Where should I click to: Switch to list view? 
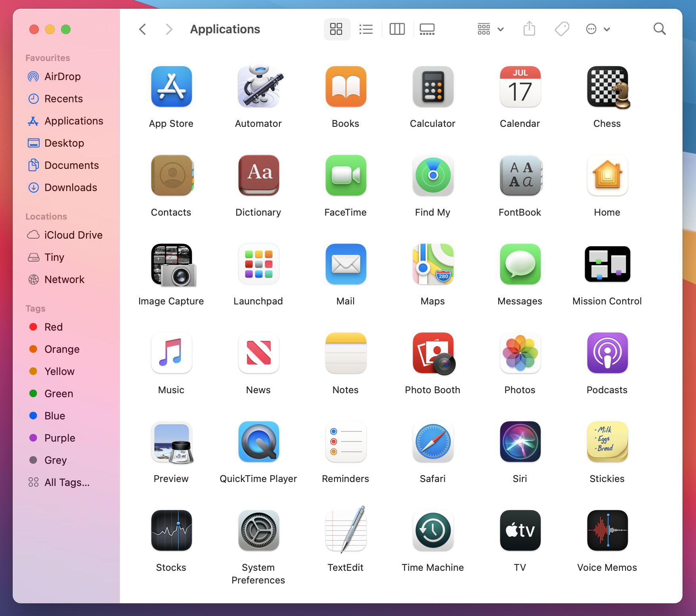(366, 29)
